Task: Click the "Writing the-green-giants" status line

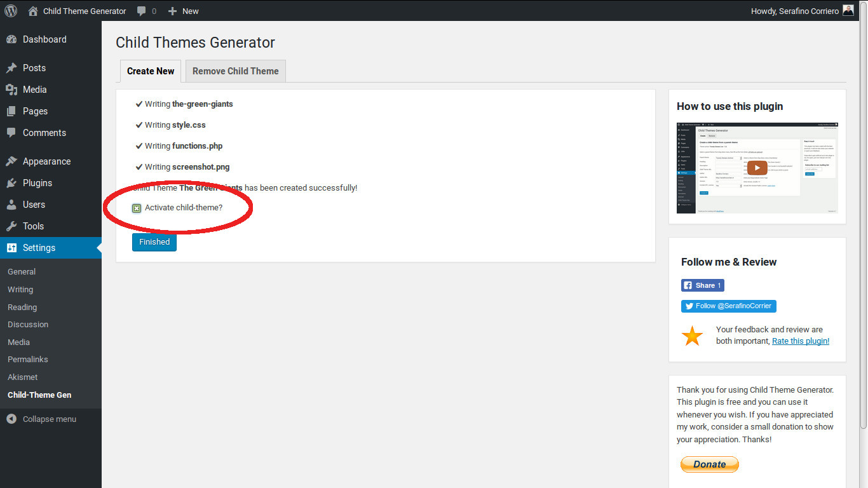Action: click(184, 104)
